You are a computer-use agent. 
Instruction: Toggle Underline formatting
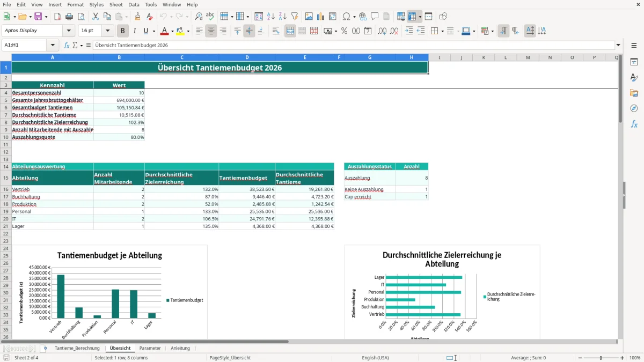145,31
